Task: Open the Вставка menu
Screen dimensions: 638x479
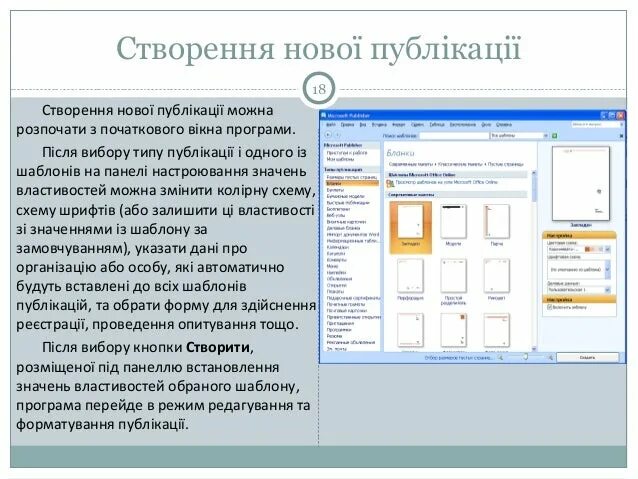Action: [379, 125]
